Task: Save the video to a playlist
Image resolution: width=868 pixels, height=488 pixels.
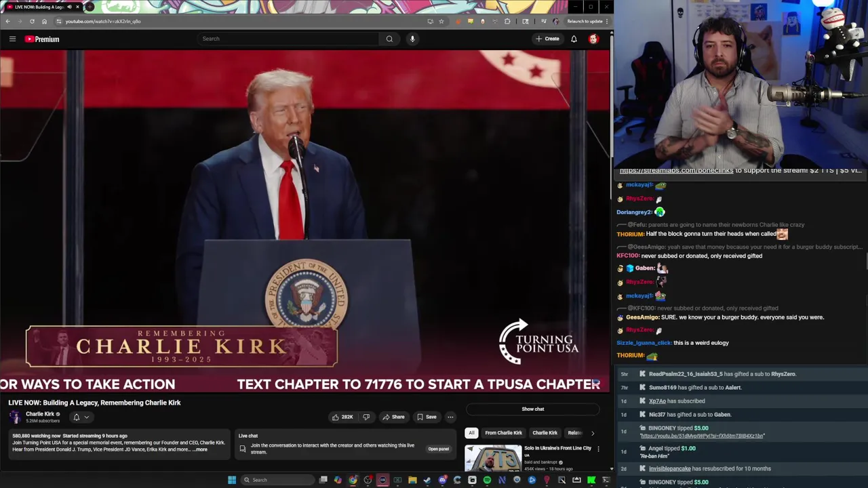Action: click(427, 417)
